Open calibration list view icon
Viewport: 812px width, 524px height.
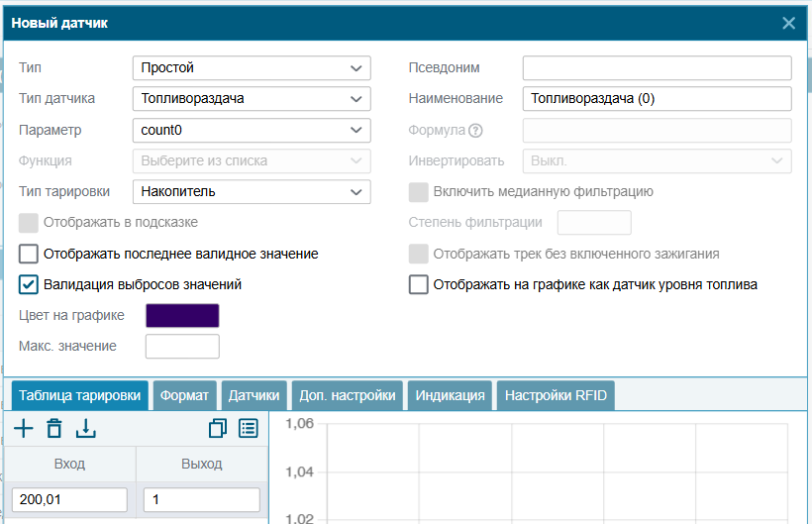tap(249, 429)
